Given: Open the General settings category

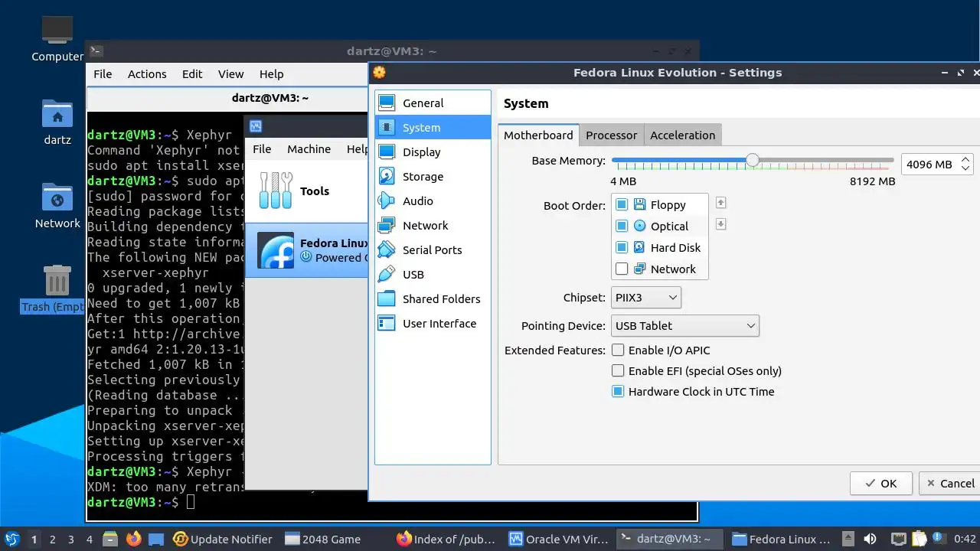Looking at the screenshot, I should pyautogui.click(x=433, y=103).
